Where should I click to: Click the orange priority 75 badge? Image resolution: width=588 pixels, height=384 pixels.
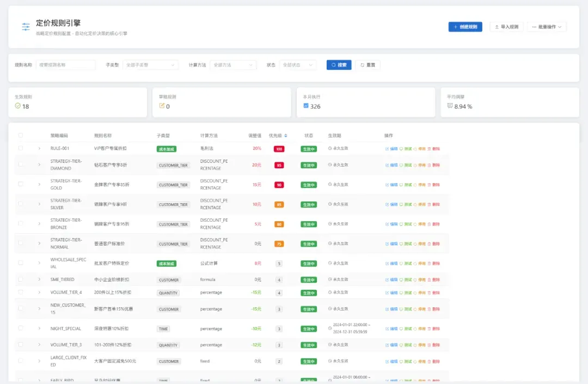(x=279, y=244)
